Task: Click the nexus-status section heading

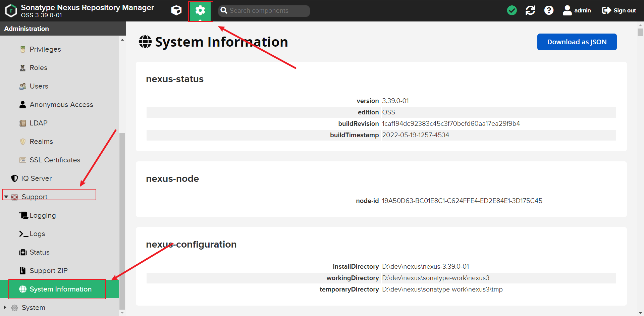Action: pyautogui.click(x=175, y=79)
